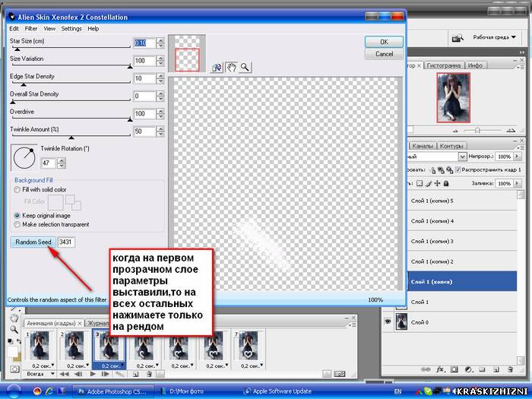Select the Hand tool in Xenofex preview
The width and height of the screenshot is (532, 399).
point(231,67)
